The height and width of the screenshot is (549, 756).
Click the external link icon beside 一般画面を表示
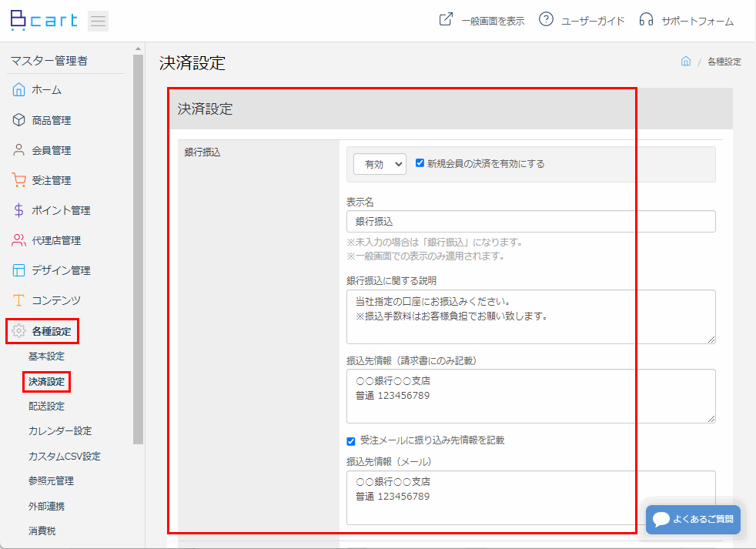[446, 19]
